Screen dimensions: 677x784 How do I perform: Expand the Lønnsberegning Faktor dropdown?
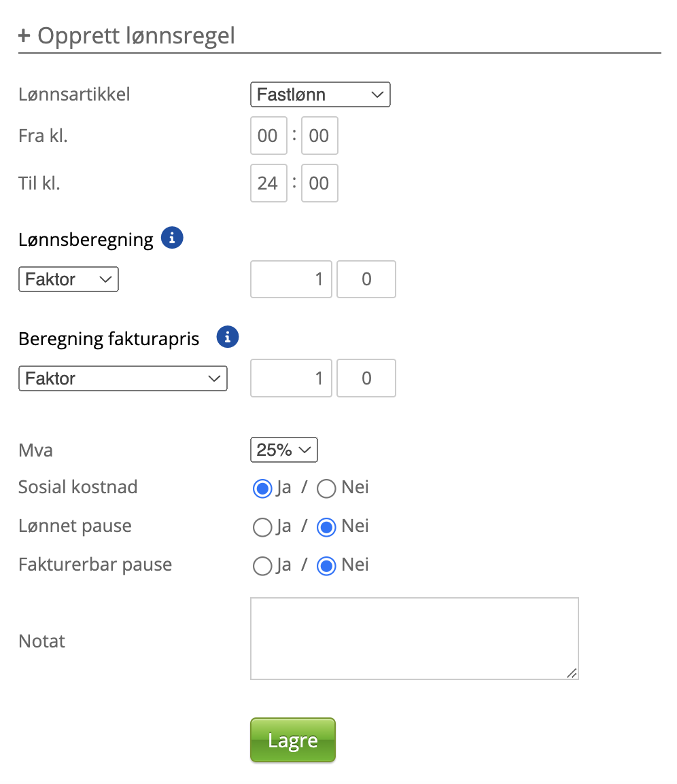pyautogui.click(x=68, y=279)
